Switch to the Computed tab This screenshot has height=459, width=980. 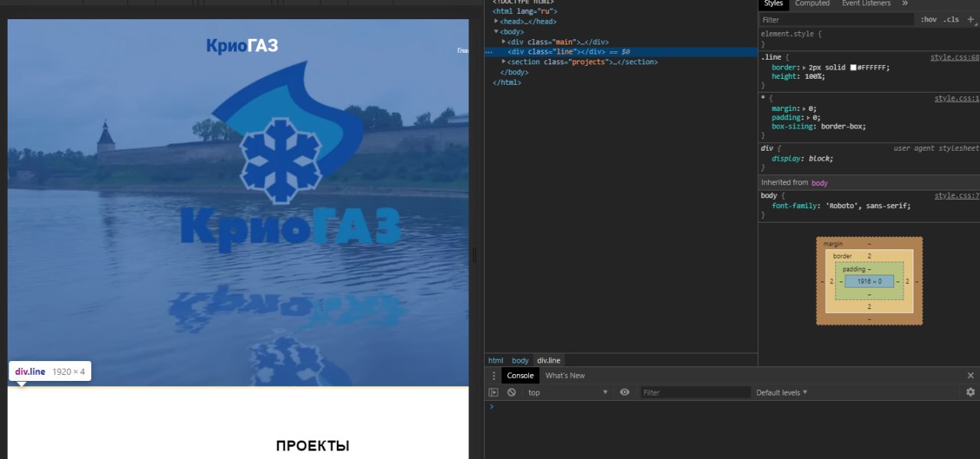812,4
